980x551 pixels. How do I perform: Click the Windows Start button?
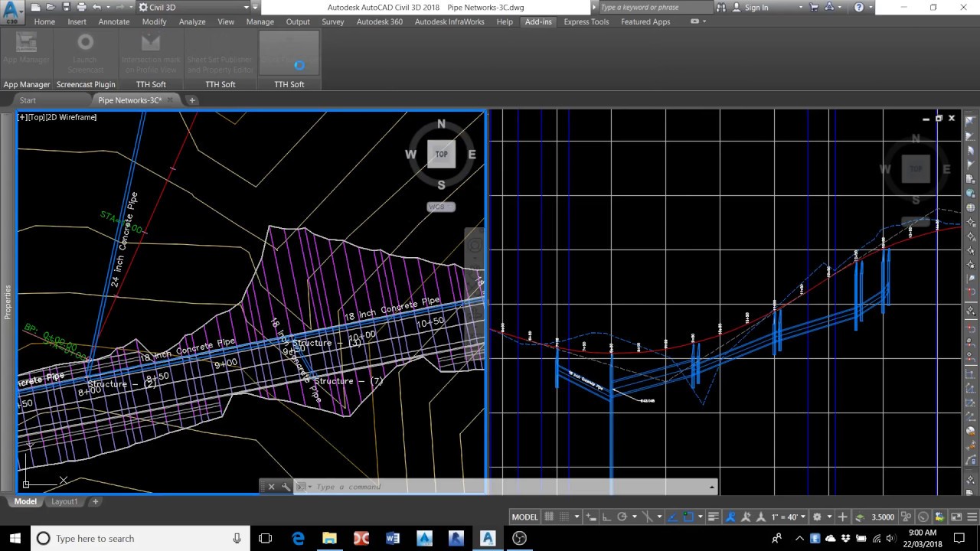pos(15,538)
